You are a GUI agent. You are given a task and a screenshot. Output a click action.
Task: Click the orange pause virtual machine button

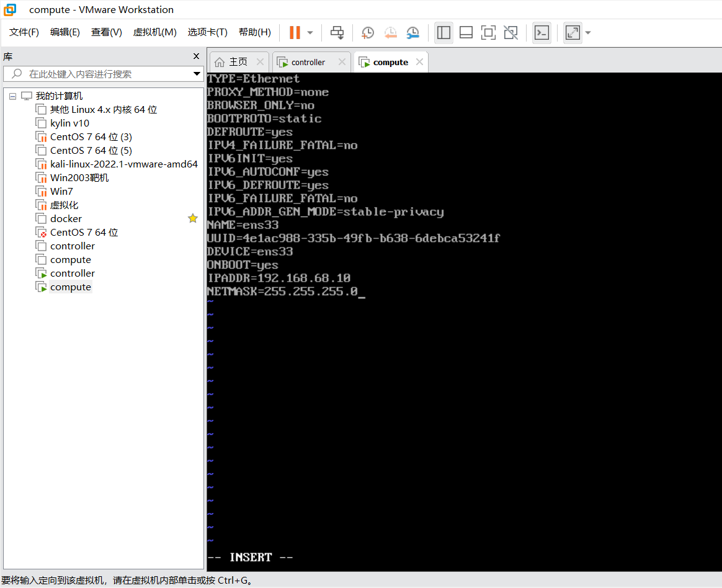[x=295, y=32]
